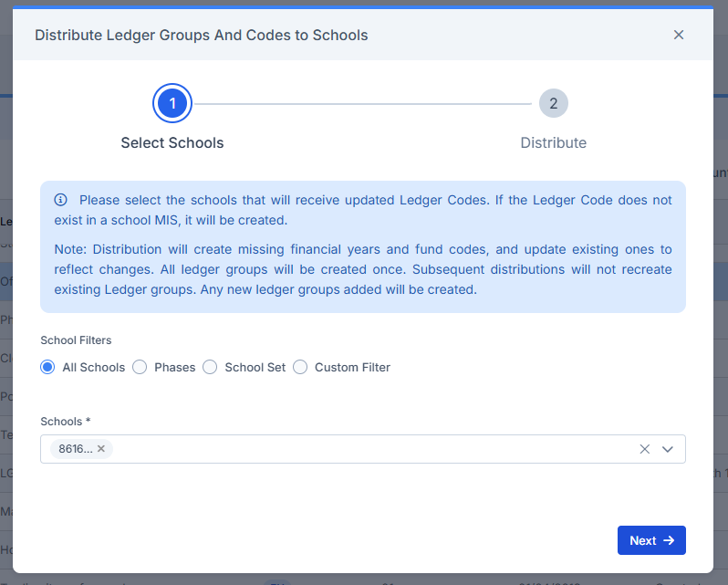Viewport: 728px width, 585px height.
Task: Select the Custom Filter radio button
Action: click(300, 367)
